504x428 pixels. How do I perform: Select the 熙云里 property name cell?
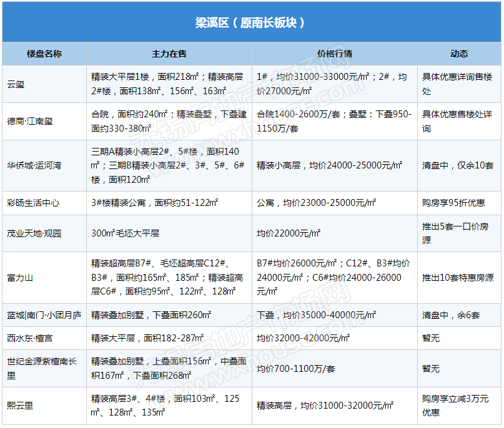click(x=20, y=406)
